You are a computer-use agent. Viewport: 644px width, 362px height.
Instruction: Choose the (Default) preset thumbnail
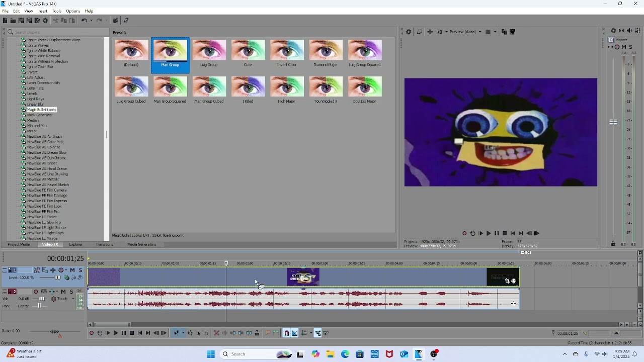131,53
